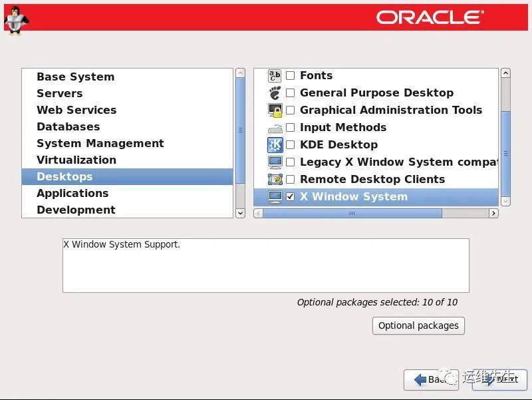Proceed with the Next button
This screenshot has width=532, height=400.
(x=500, y=379)
